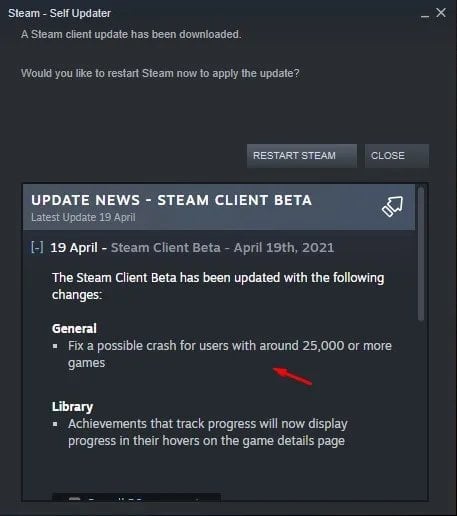
Task: Click the 'update has been downloaded' message
Action: [131, 34]
